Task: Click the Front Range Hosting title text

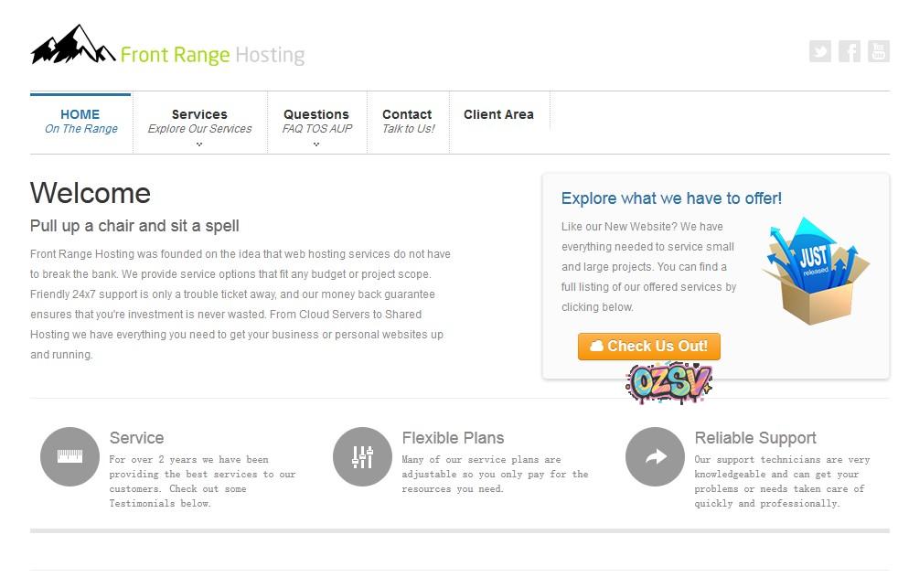Action: pyautogui.click(x=212, y=55)
